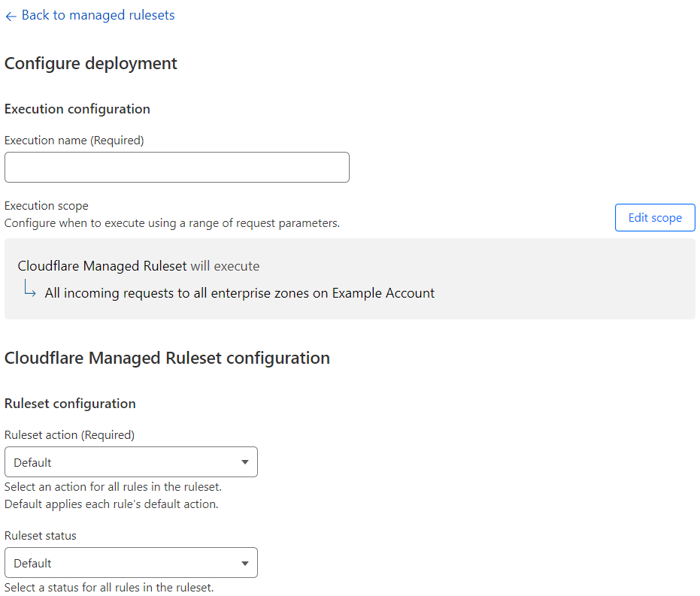Click the Execution scope label
This screenshot has height=596, width=700.
click(46, 205)
